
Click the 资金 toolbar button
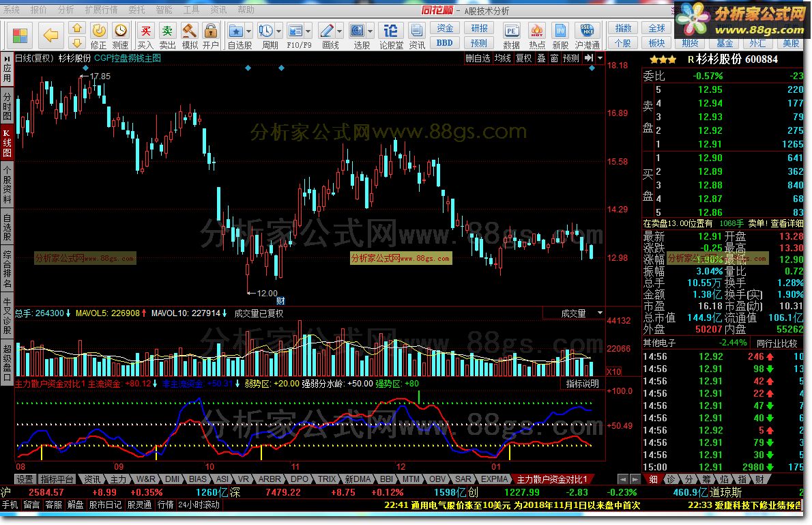point(445,29)
